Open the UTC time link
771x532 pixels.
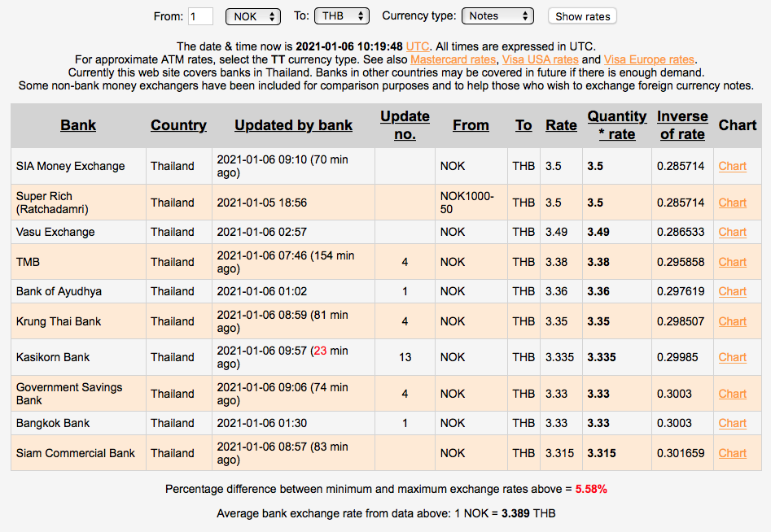click(x=418, y=46)
